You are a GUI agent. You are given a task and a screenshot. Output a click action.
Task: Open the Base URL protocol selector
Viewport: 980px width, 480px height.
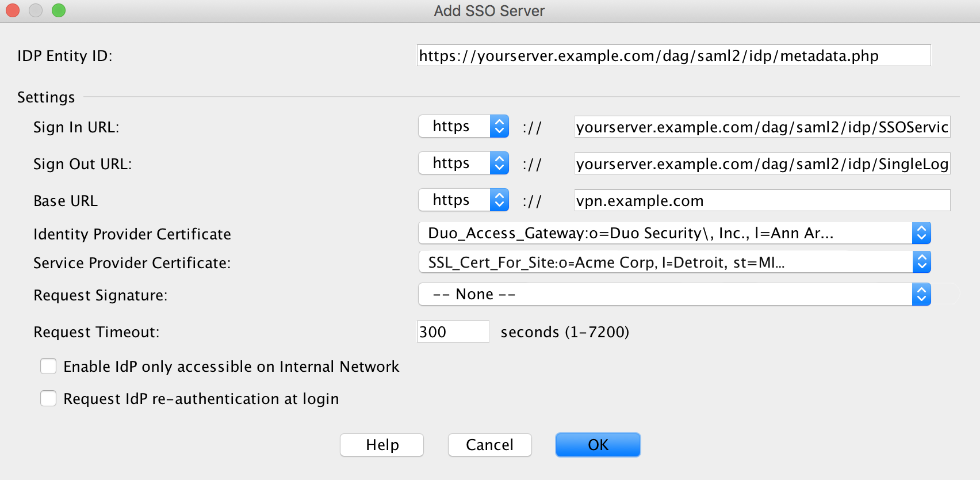pos(500,200)
